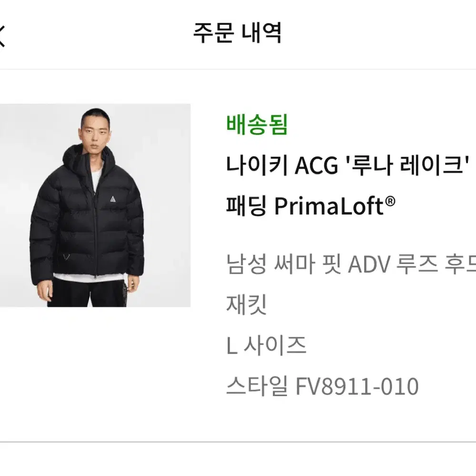Image resolution: width=476 pixels, height=476 pixels.
Task: Tap the word PrimaLoft in the title
Action: [x=329, y=206]
